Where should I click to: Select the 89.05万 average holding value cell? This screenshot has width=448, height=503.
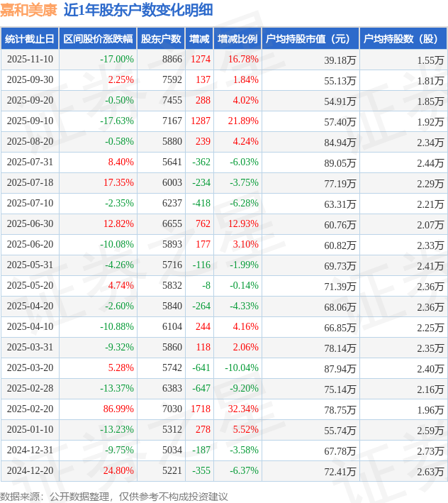pos(340,162)
